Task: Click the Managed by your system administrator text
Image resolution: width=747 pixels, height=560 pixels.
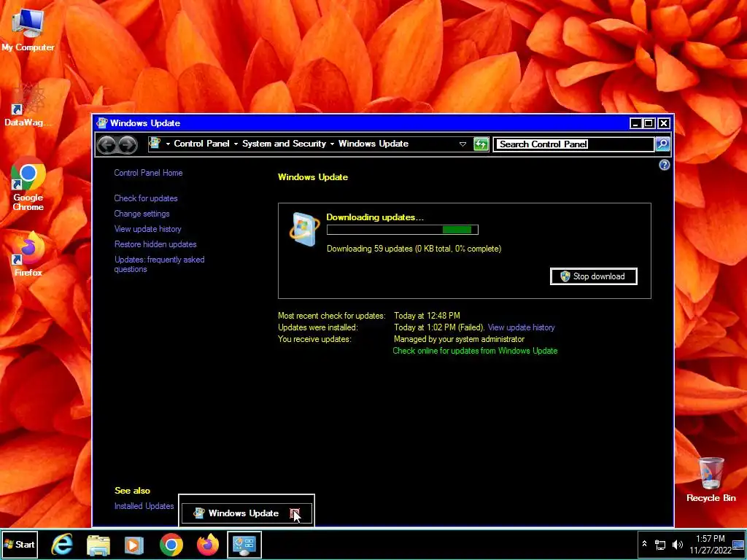Action: [459, 339]
